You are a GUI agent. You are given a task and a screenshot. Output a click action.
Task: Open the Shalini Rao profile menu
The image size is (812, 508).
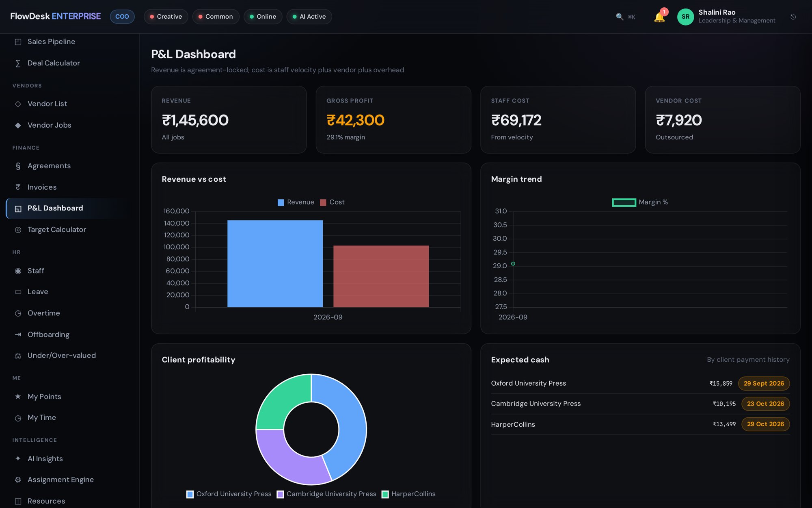[726, 17]
